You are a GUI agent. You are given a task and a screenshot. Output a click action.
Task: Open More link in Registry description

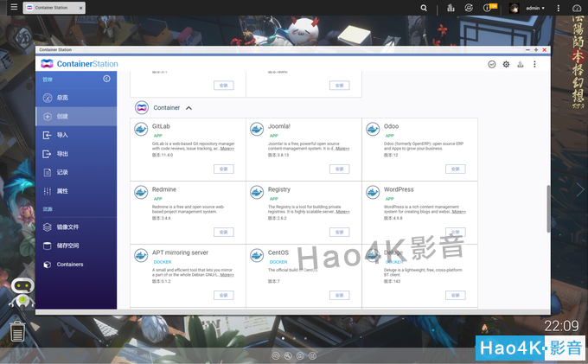coord(343,212)
